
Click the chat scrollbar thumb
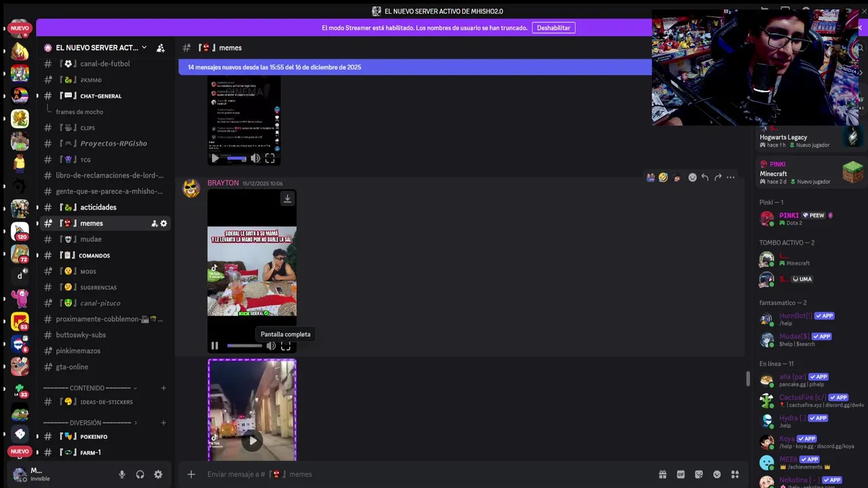[748, 378]
